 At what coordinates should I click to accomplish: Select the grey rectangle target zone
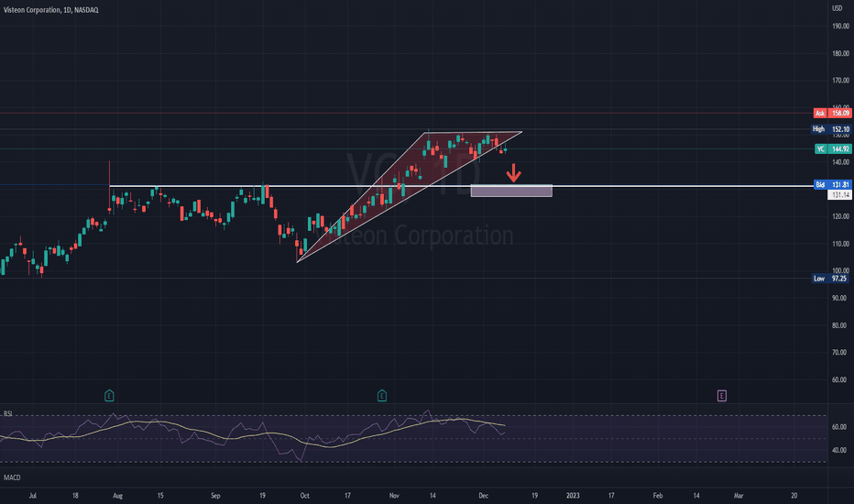(x=511, y=191)
